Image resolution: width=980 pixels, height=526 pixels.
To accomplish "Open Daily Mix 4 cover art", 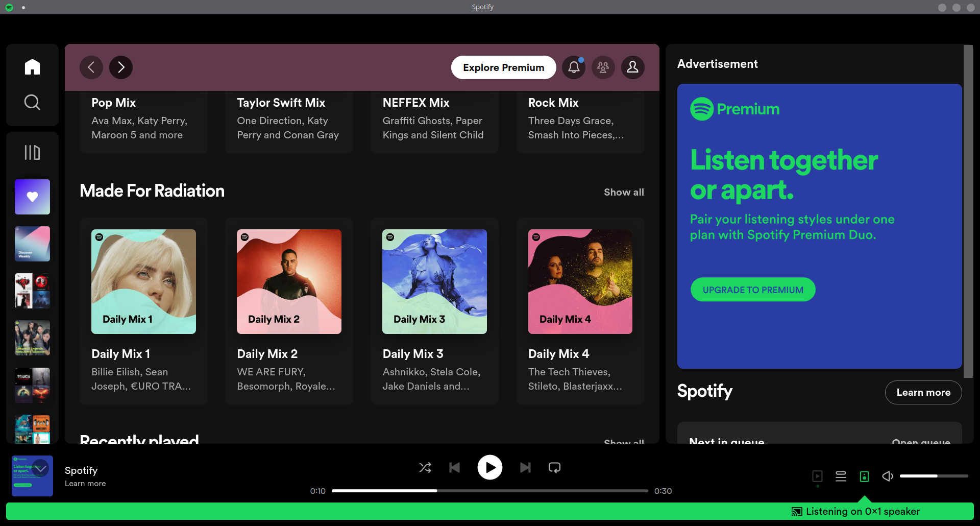I will [x=580, y=281].
